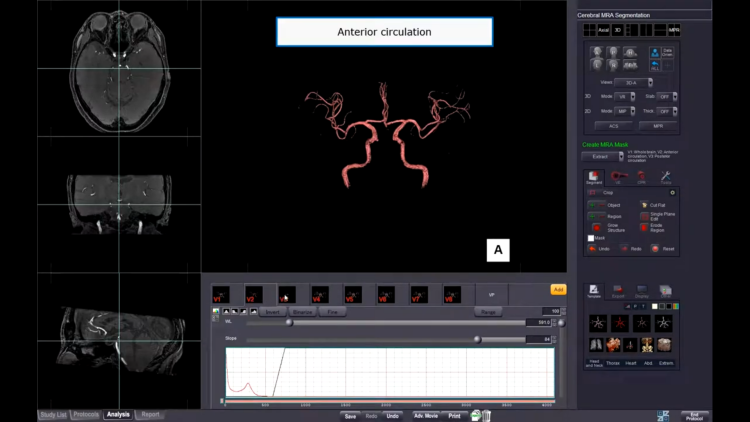Click the add Region green plus
This screenshot has height=422, width=750.
[x=592, y=217]
